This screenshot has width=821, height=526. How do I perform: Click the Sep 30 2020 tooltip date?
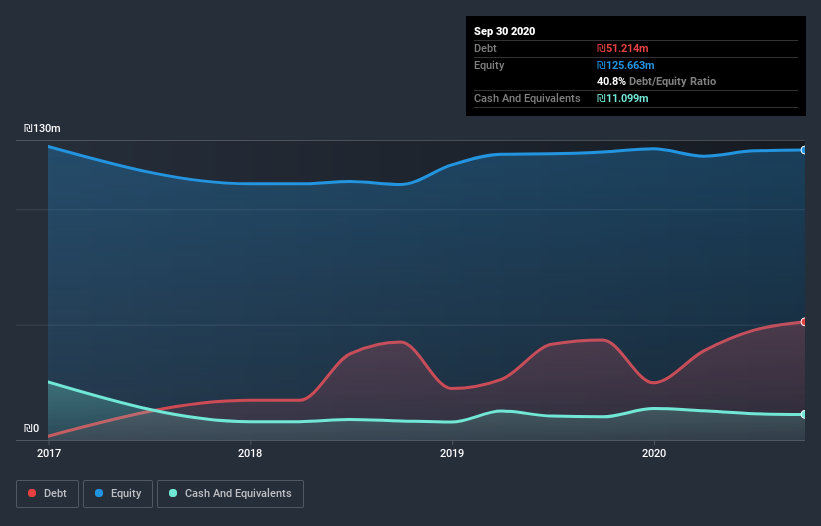tap(504, 31)
